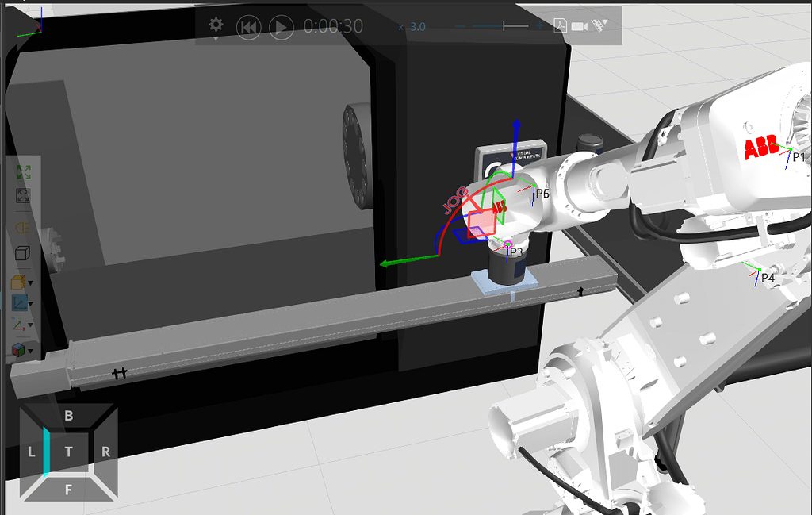
Task: Play the simulation
Action: pos(280,26)
